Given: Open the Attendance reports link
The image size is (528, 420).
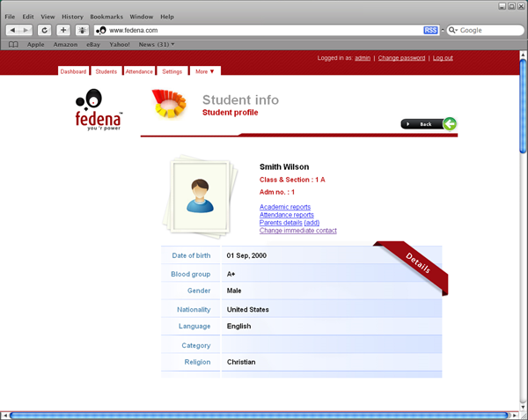Looking at the screenshot, I should click(x=287, y=215).
